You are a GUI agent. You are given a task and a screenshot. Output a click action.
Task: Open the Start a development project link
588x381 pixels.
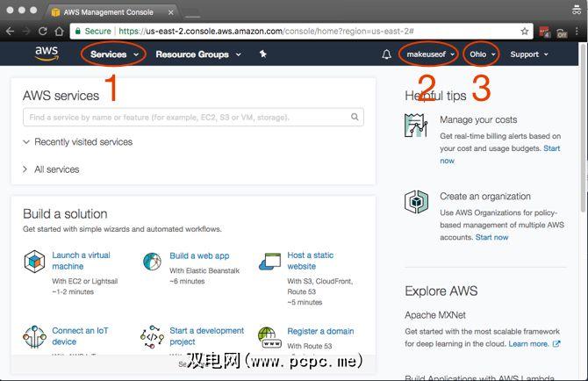[206, 336]
